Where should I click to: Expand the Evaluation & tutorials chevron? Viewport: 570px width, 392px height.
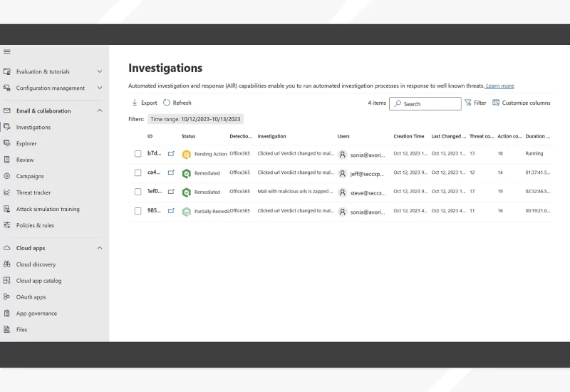tap(100, 72)
